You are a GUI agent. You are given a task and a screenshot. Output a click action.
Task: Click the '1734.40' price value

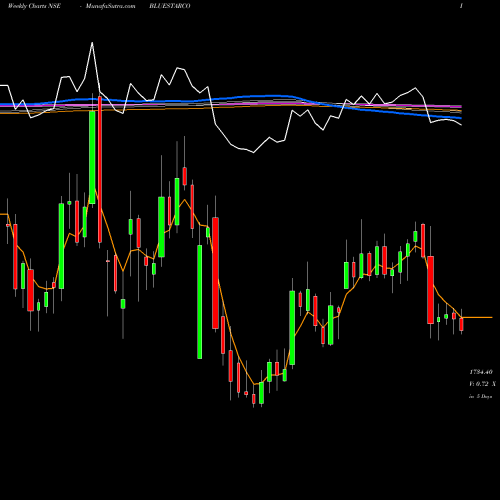click(x=481, y=372)
